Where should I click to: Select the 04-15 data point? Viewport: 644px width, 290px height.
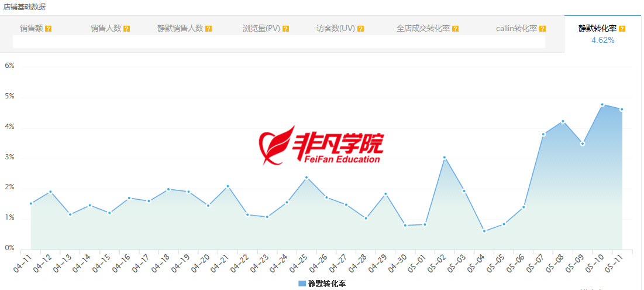pyautogui.click(x=109, y=213)
